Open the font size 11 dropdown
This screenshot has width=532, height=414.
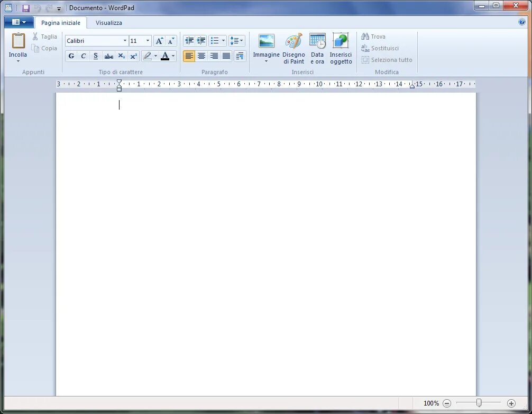148,41
